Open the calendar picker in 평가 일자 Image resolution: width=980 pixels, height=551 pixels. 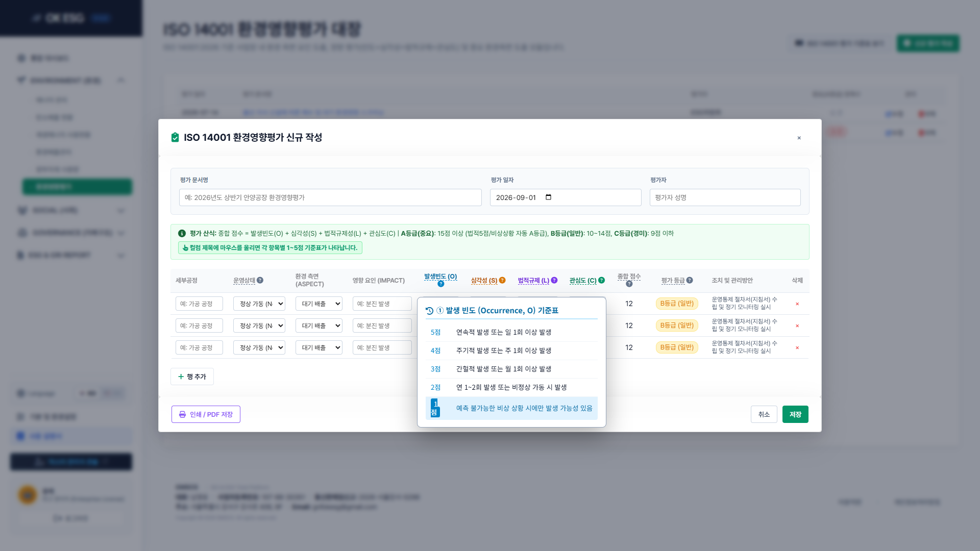pos(549,197)
